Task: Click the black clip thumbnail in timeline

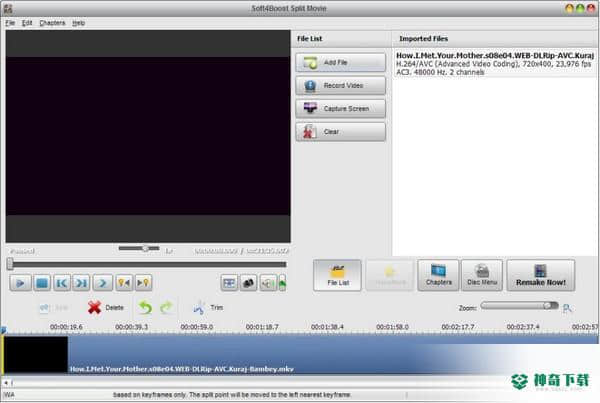Action: tap(36, 354)
